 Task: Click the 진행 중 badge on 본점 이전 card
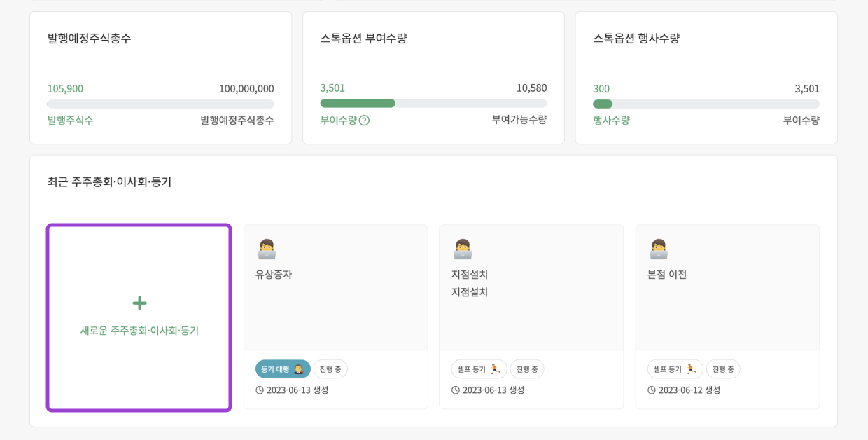click(723, 369)
